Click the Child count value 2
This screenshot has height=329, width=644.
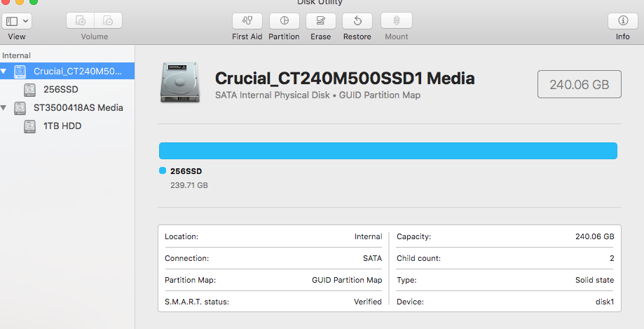point(612,258)
